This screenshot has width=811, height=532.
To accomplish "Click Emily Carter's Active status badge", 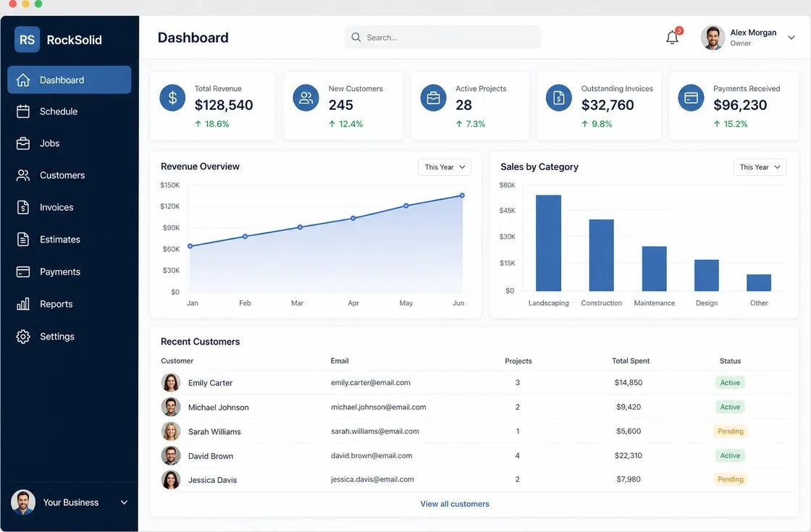I will point(730,383).
